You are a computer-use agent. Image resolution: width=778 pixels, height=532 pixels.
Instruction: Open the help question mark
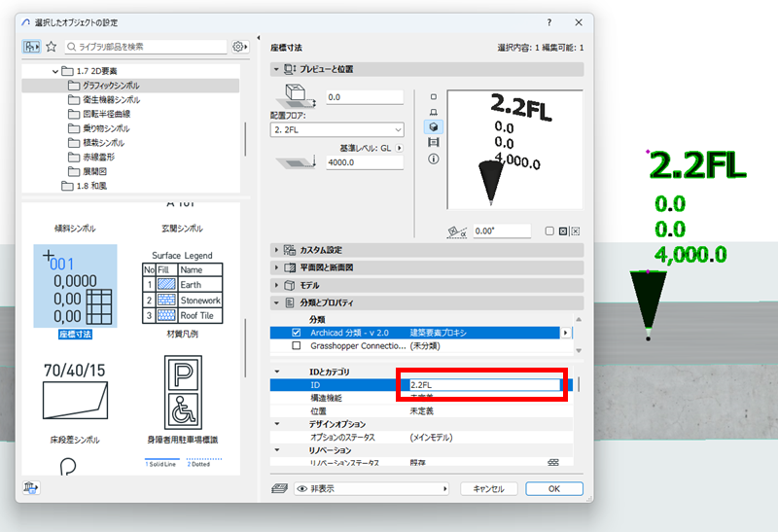click(548, 22)
